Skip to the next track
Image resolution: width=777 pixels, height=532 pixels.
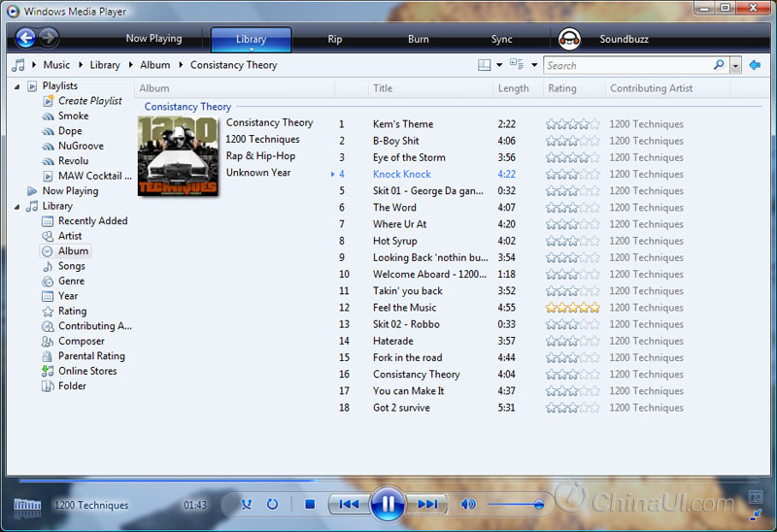(x=427, y=504)
